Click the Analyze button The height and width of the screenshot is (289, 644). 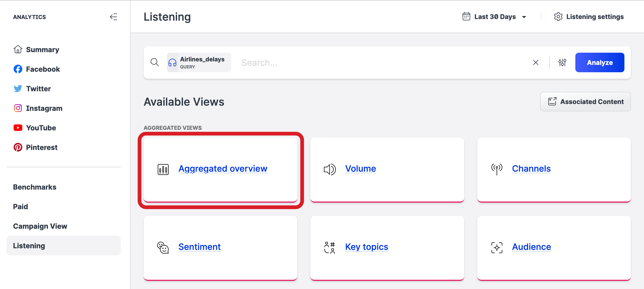(599, 62)
